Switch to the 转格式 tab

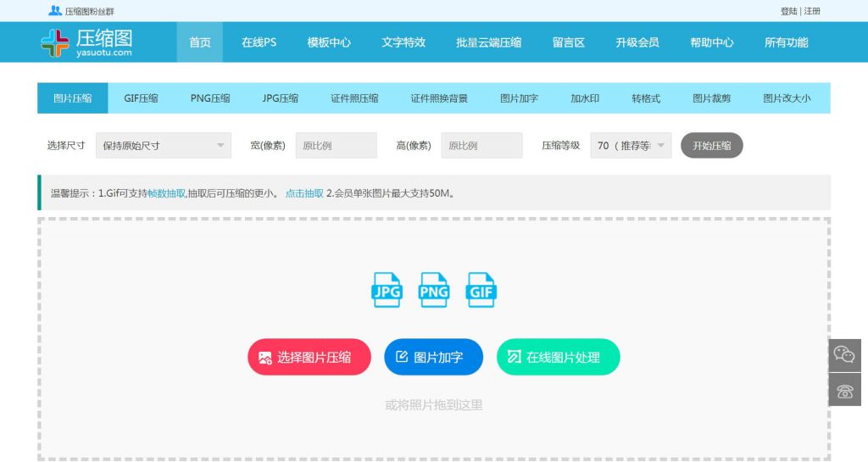click(x=646, y=98)
